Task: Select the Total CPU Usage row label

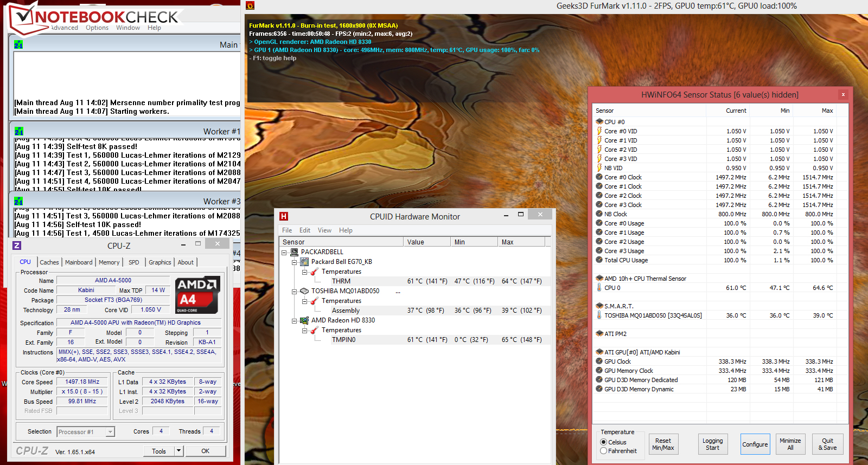Action: coord(626,260)
